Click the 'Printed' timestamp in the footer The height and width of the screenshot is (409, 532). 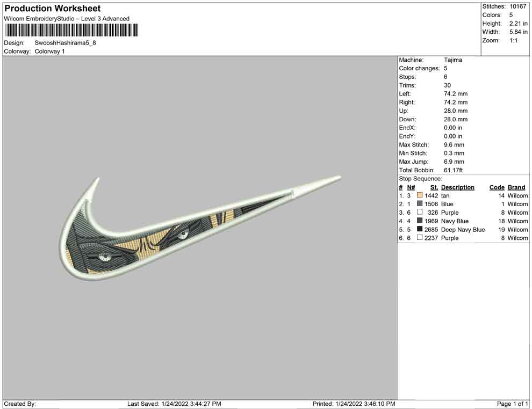coord(354,404)
